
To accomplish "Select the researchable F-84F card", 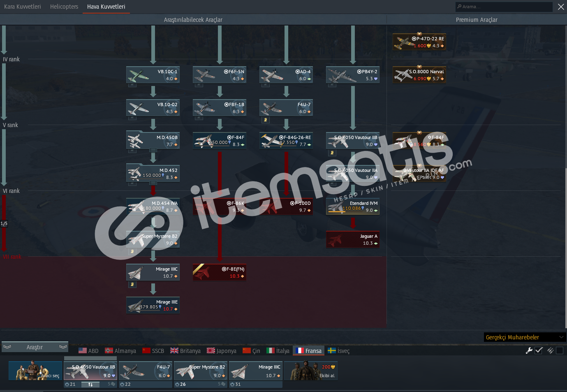I will click(220, 141).
